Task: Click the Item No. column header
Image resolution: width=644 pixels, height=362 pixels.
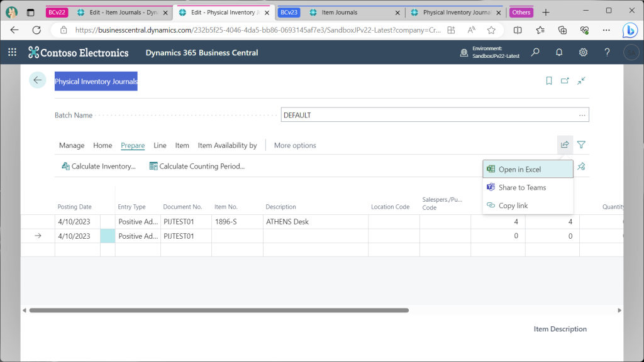Action: (x=226, y=207)
